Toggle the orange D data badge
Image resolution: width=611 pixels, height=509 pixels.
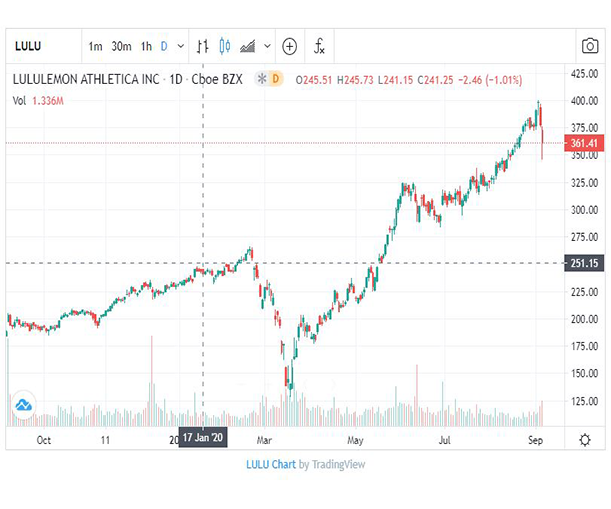pyautogui.click(x=275, y=79)
